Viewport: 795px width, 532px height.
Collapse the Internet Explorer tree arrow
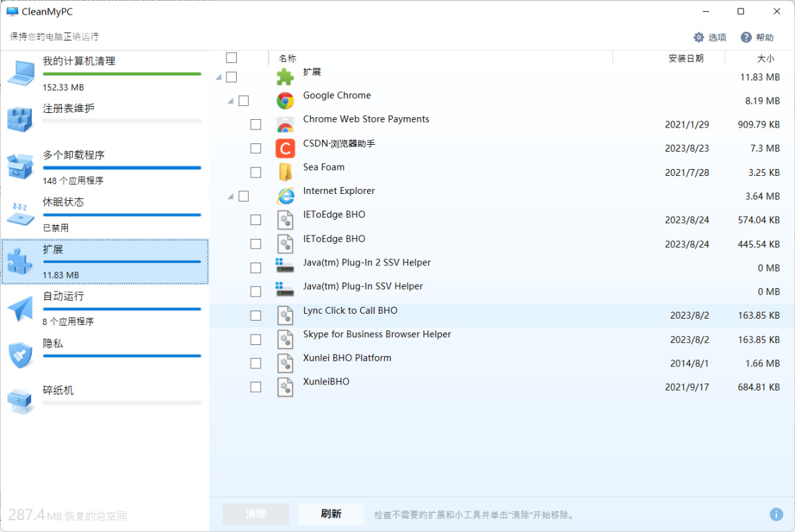(231, 196)
